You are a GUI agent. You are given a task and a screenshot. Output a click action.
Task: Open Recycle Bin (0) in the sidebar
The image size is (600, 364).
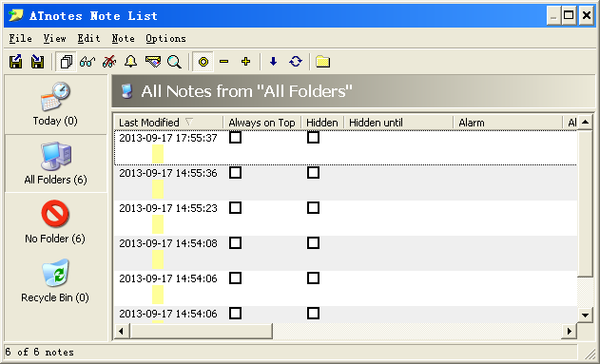coord(55,281)
